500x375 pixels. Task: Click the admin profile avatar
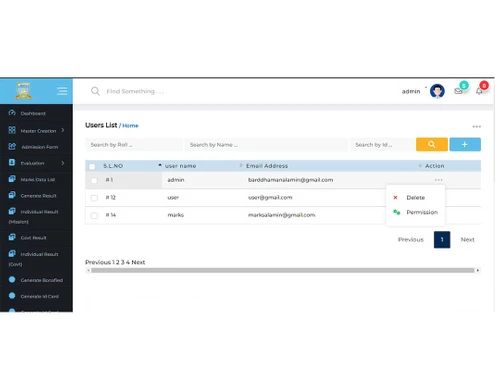437,91
